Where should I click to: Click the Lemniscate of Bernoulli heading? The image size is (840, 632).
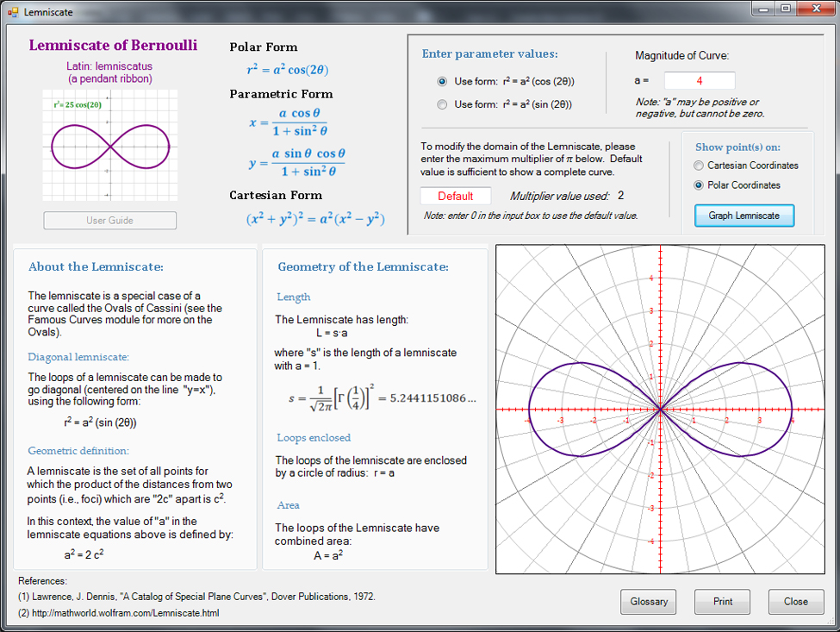[113, 46]
